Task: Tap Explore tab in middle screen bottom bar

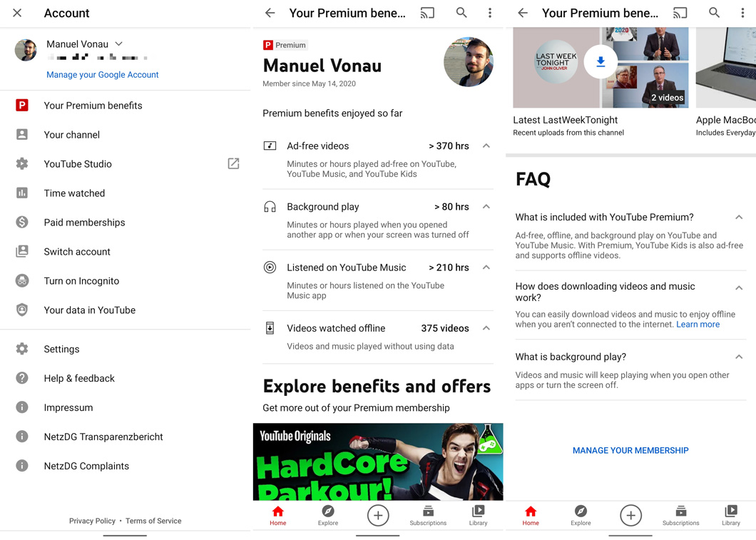Action: [328, 516]
